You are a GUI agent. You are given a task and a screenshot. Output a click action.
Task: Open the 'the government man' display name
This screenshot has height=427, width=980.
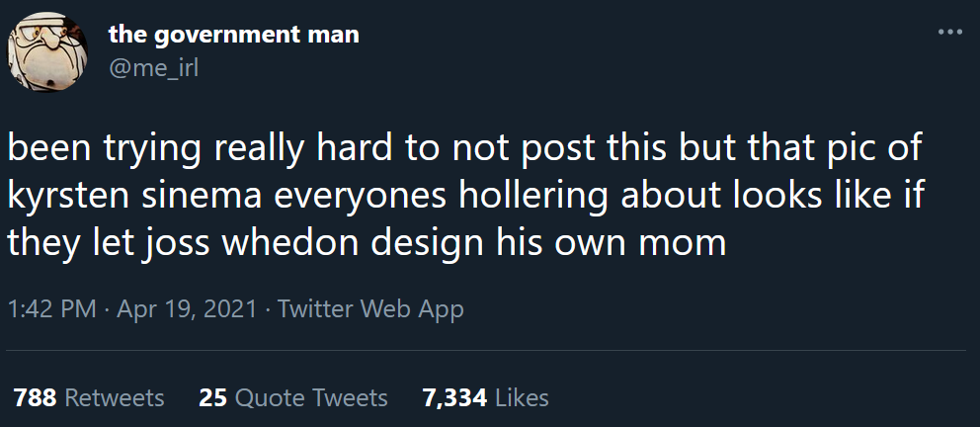[233, 37]
